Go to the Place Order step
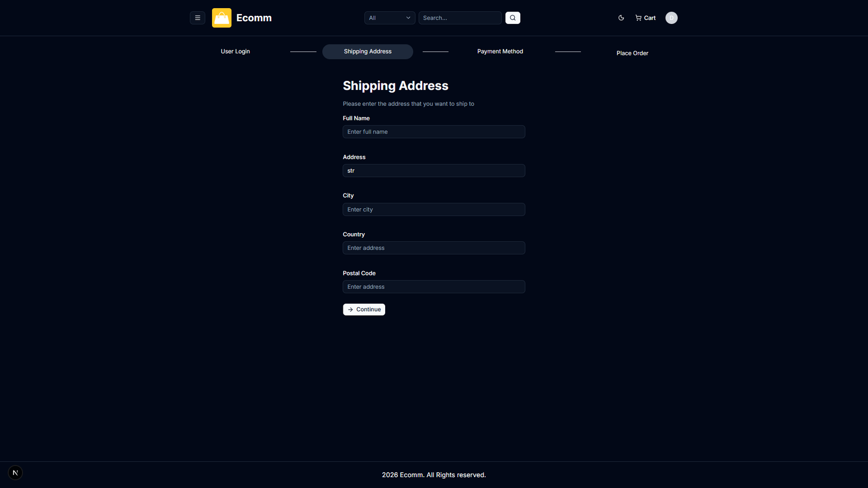This screenshot has height=488, width=868. coord(633,53)
